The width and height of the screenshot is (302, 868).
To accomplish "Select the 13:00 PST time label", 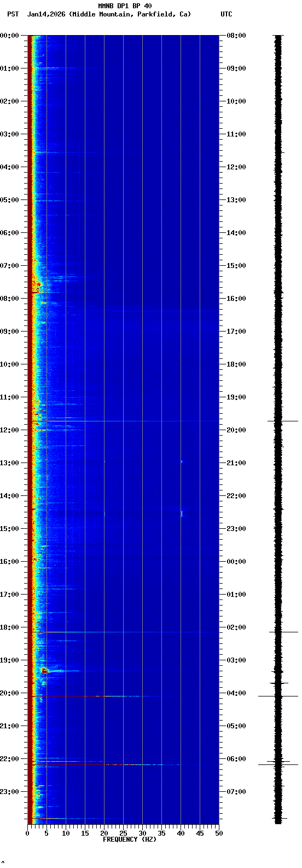I will tap(10, 463).
